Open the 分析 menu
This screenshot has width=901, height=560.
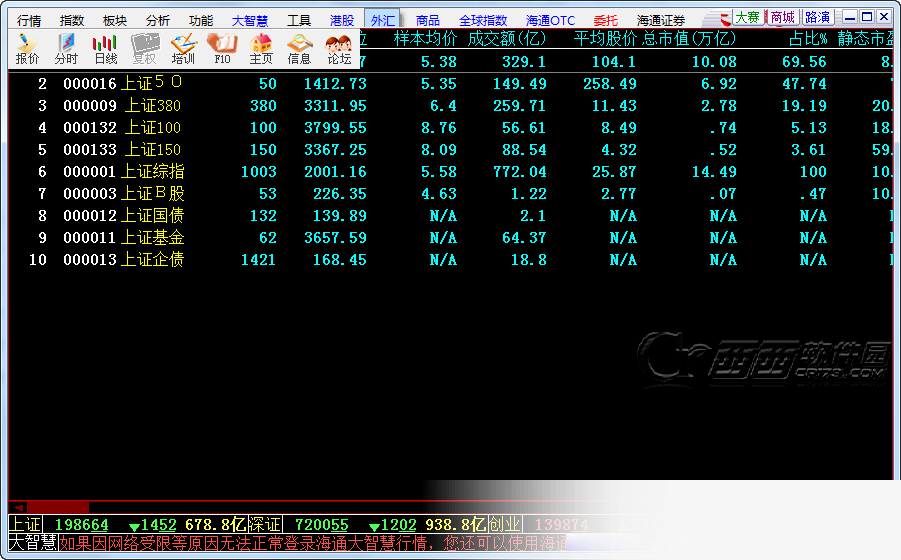(x=158, y=21)
